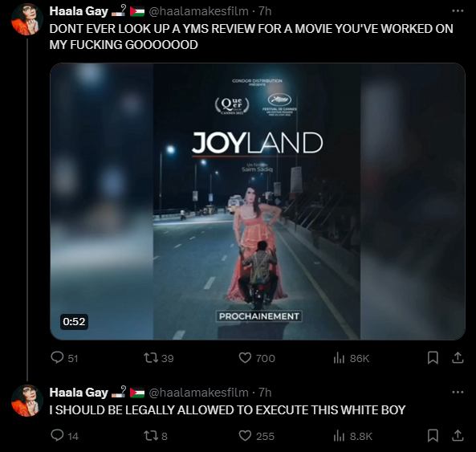476x452 pixels.
Task: Open the profile avatar on the second tweet
Action: click(x=27, y=401)
